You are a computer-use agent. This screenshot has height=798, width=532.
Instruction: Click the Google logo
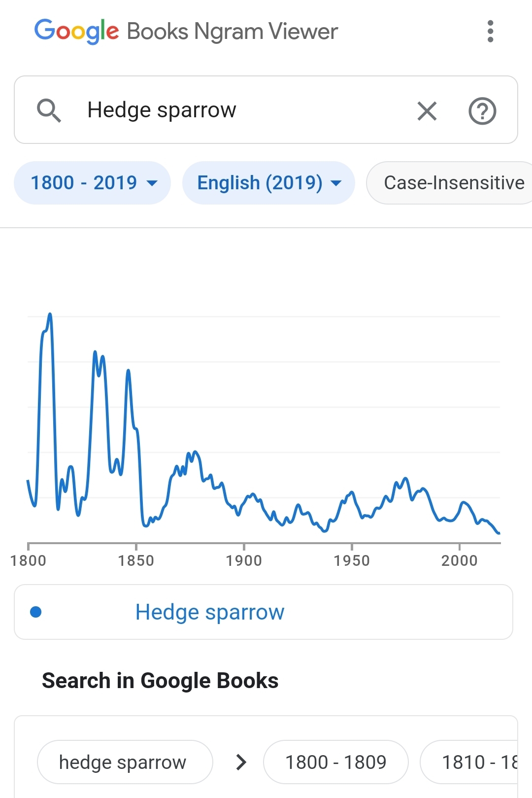click(76, 31)
